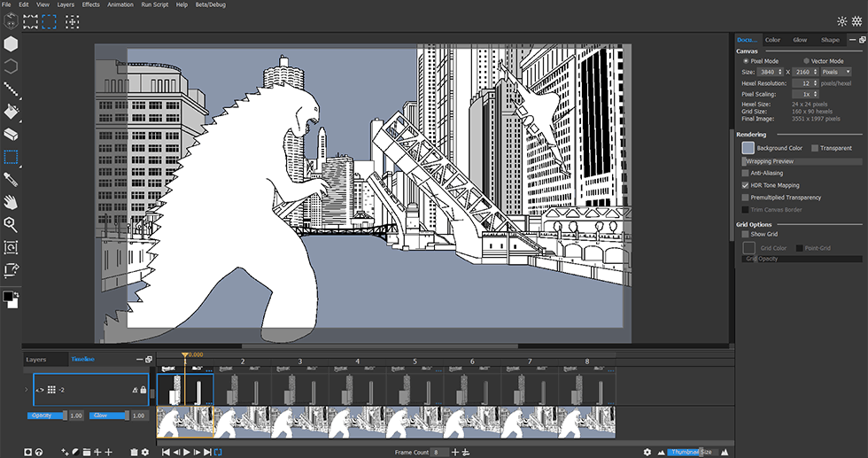Select the hexel outline brush tool
Viewport: 868px width, 458px height.
pyautogui.click(x=11, y=66)
